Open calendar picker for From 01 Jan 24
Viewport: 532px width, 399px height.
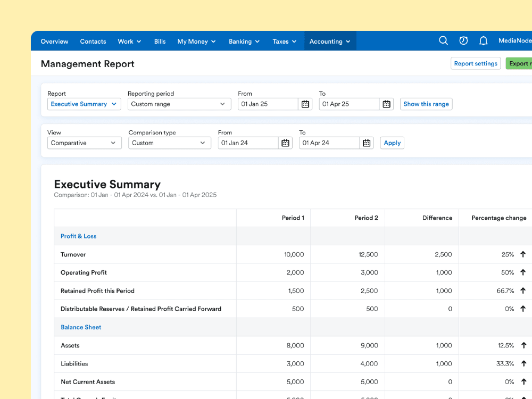pyautogui.click(x=285, y=143)
